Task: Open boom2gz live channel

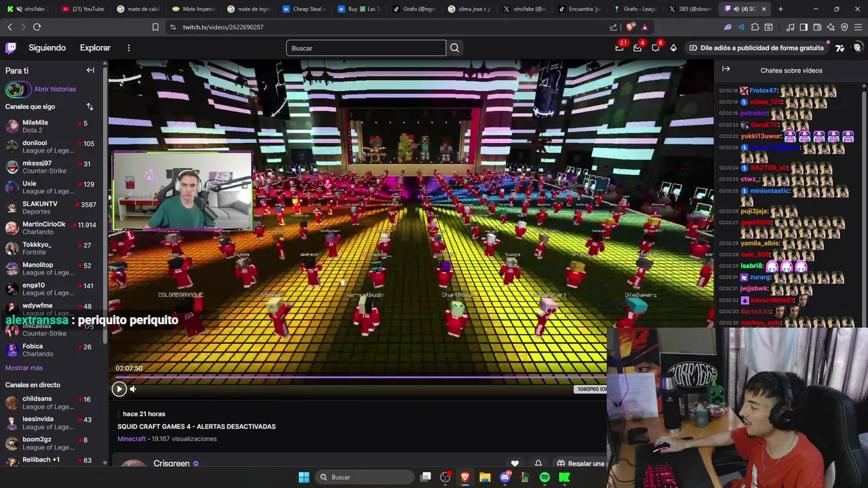Action: tap(53, 443)
